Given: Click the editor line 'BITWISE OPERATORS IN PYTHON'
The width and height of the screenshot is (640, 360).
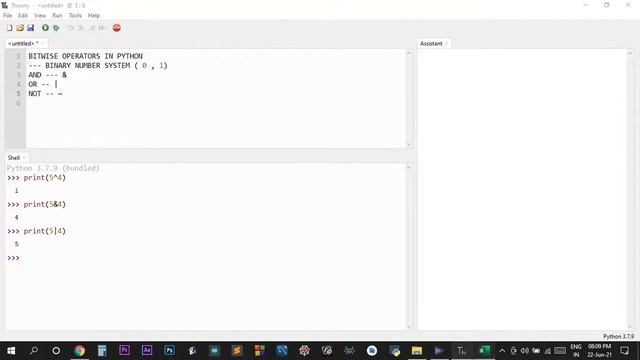Looking at the screenshot, I should pos(85,56).
